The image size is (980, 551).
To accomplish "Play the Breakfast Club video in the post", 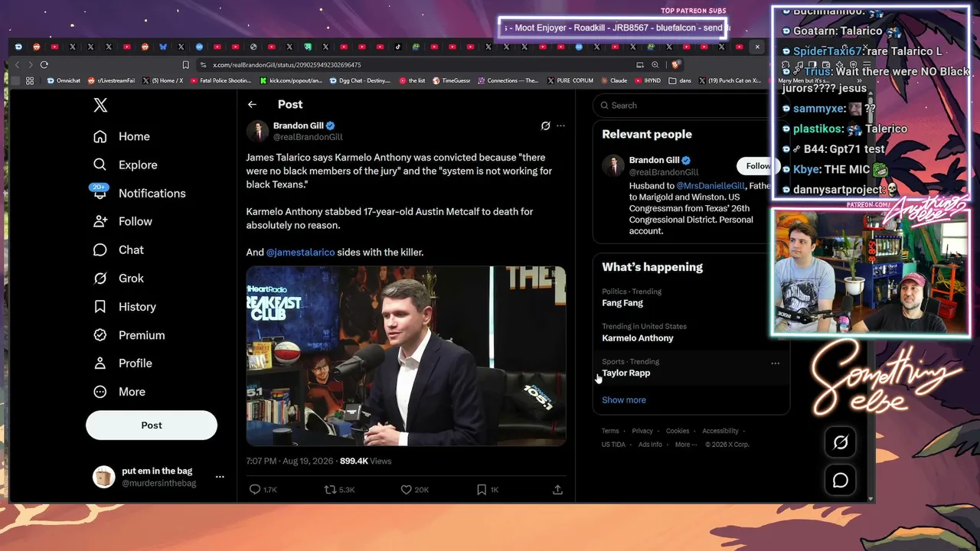I will pyautogui.click(x=406, y=356).
